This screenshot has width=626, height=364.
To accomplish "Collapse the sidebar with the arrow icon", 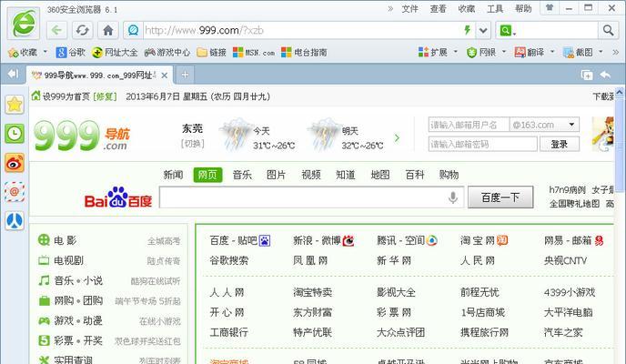I will point(13,74).
